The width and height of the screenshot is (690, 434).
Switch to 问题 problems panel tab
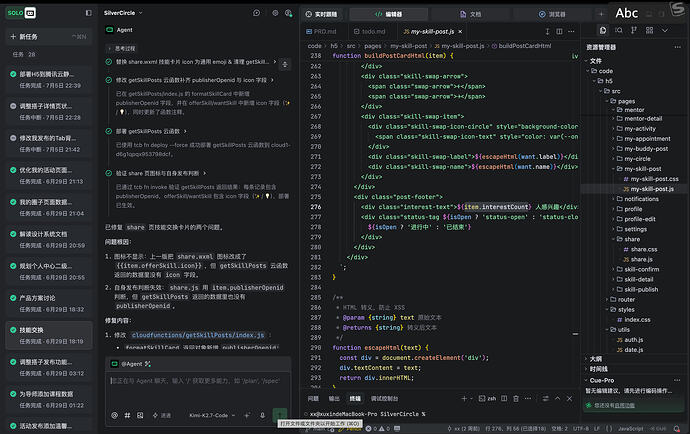313,398
